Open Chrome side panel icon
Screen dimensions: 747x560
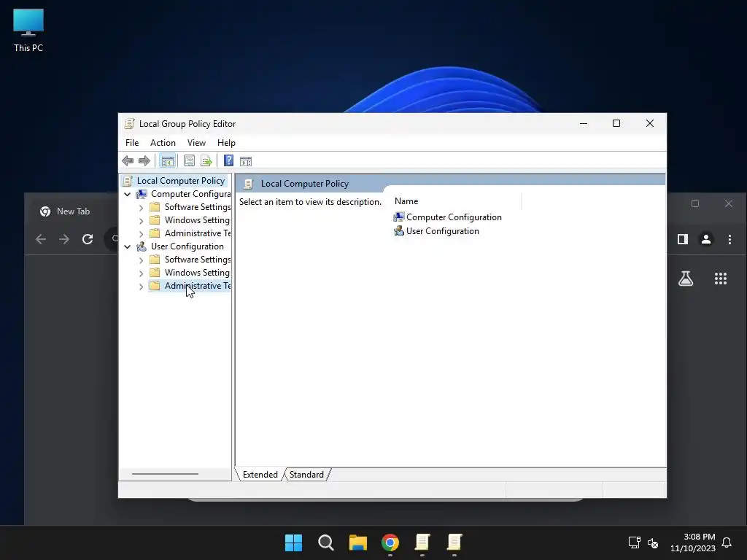(x=683, y=239)
